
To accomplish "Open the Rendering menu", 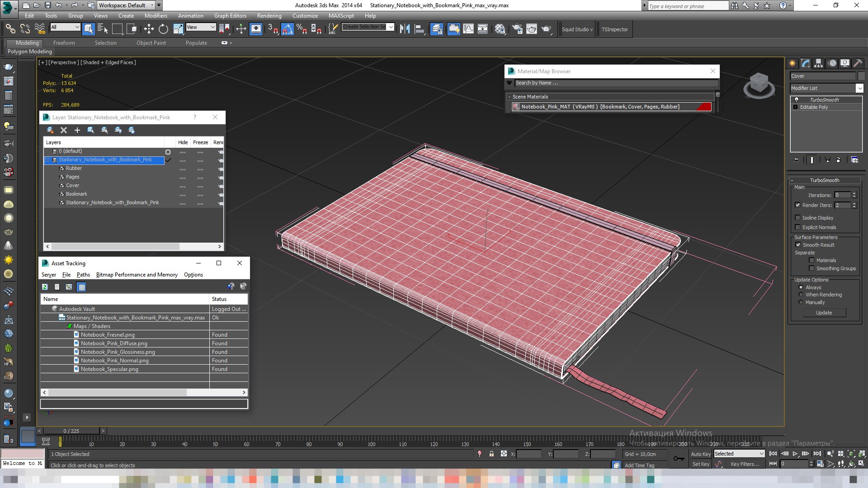I will pyautogui.click(x=269, y=15).
